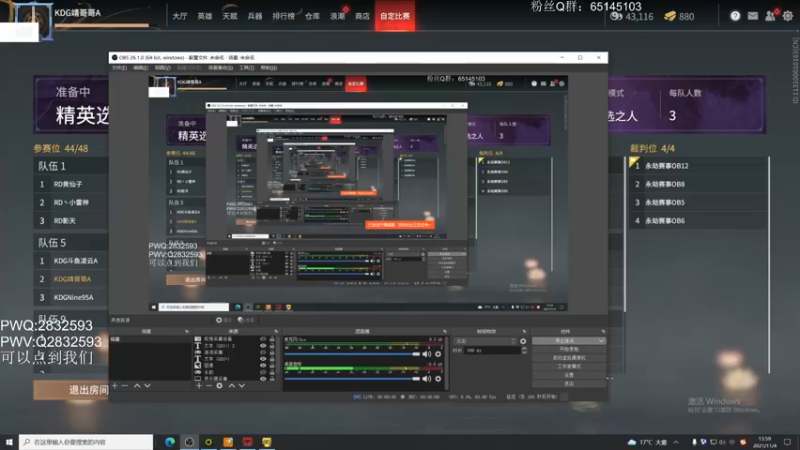Select player KDGNine95A in team 5
Viewport: 800px width, 450px height.
pyautogui.click(x=73, y=297)
